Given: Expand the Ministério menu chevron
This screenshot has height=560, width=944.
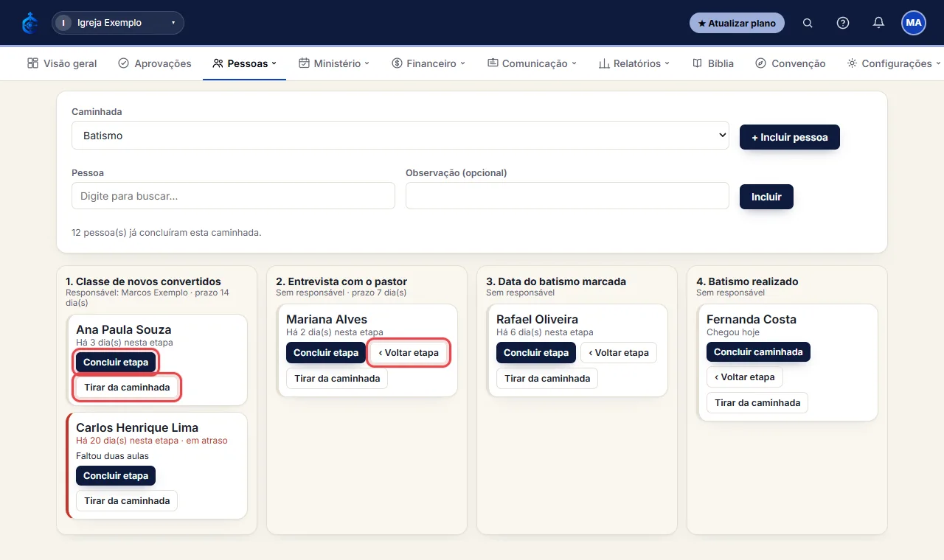Looking at the screenshot, I should click(367, 63).
